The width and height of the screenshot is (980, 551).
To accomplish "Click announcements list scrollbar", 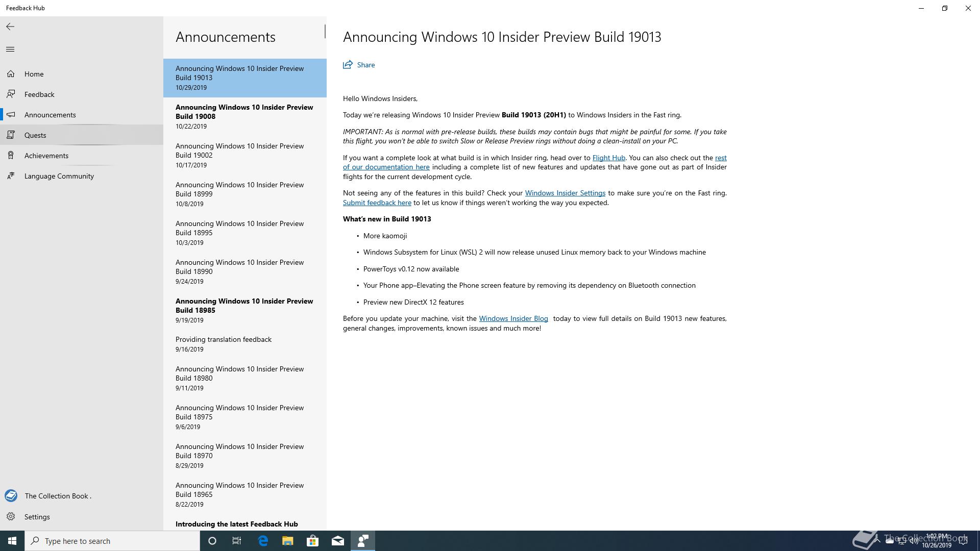I will [x=325, y=32].
